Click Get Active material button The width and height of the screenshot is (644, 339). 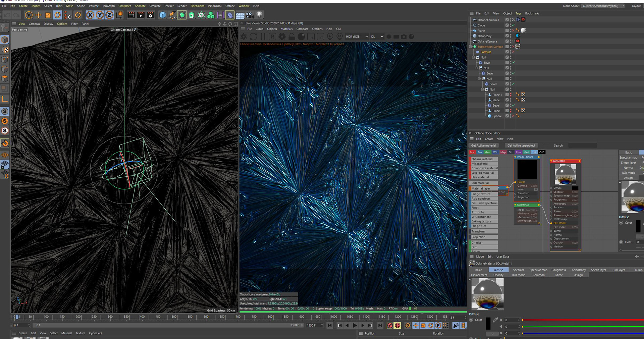(483, 146)
